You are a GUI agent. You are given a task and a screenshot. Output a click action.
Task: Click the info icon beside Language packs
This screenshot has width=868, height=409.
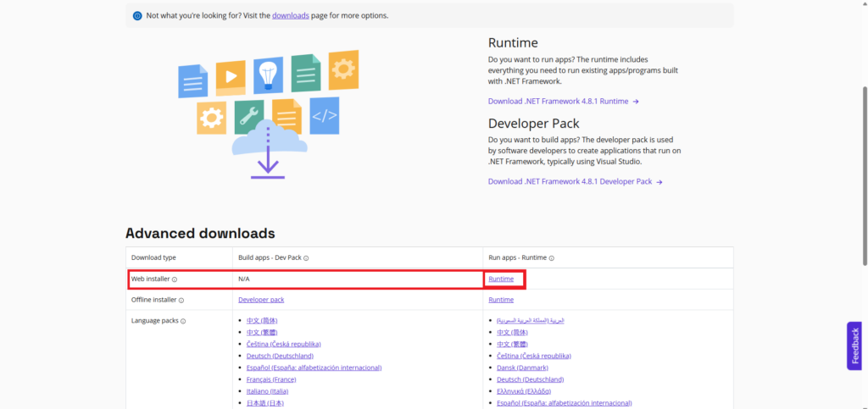(183, 321)
